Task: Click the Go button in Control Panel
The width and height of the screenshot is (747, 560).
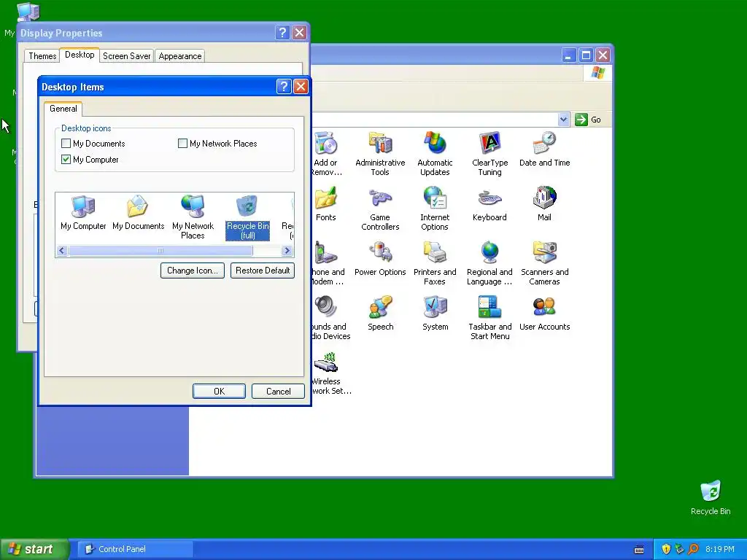Action: (588, 120)
